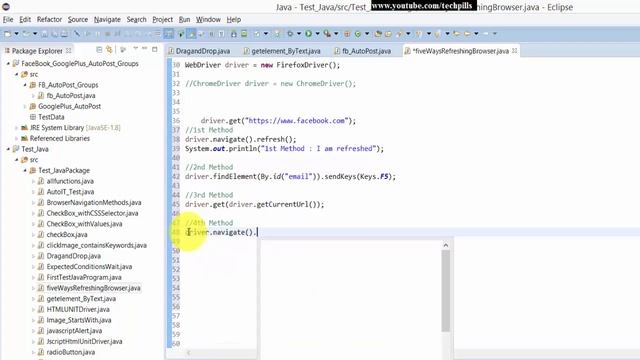Image resolution: width=640 pixels, height=360 pixels.
Task: Open the Edit menu
Action: 25,20
